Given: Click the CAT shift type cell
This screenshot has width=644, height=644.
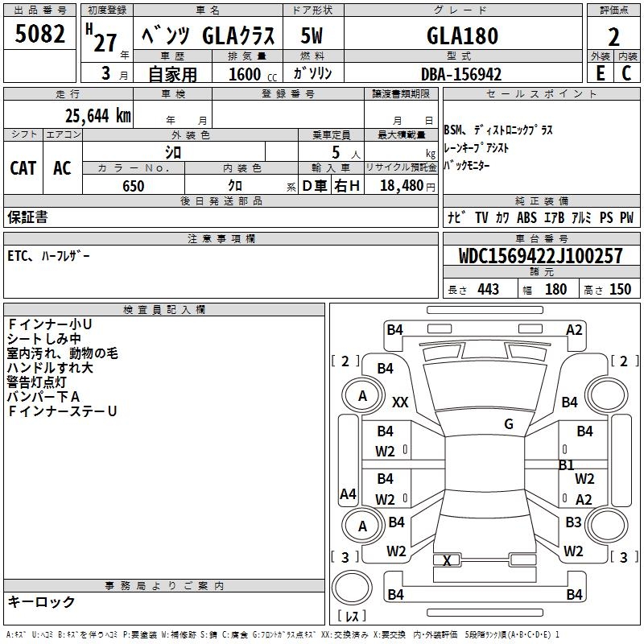Looking at the screenshot, I should coord(23,167).
